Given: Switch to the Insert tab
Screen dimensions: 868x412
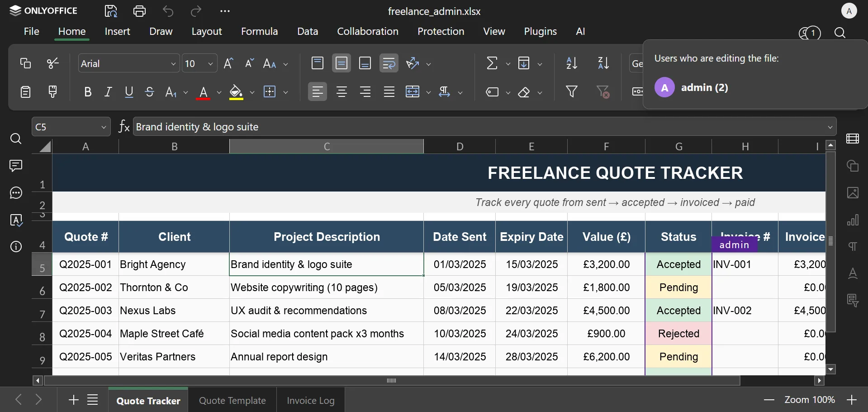Looking at the screenshot, I should point(118,32).
